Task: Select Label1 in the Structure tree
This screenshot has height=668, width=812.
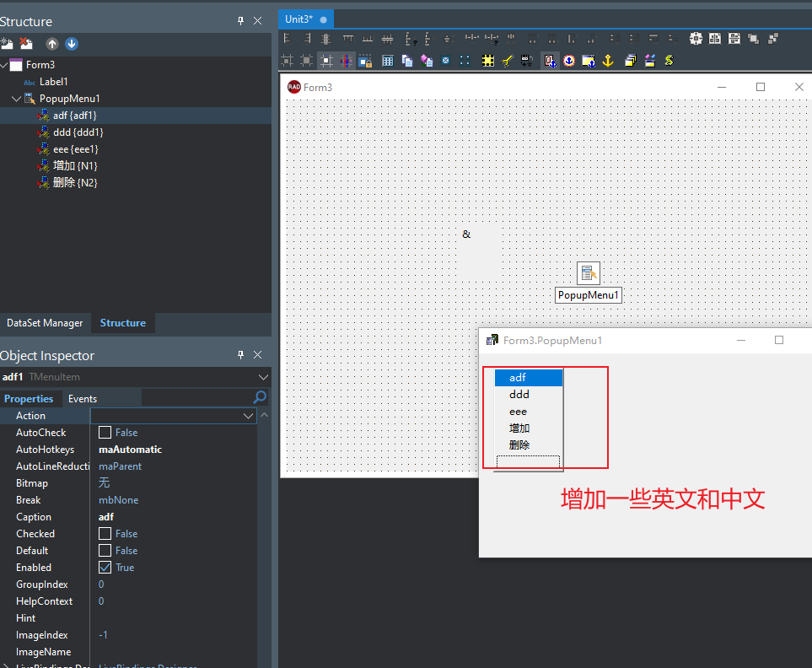Action: click(53, 81)
